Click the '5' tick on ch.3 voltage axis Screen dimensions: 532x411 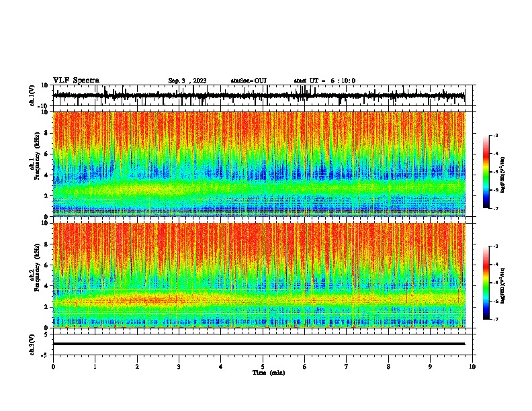pyautogui.click(x=46, y=334)
